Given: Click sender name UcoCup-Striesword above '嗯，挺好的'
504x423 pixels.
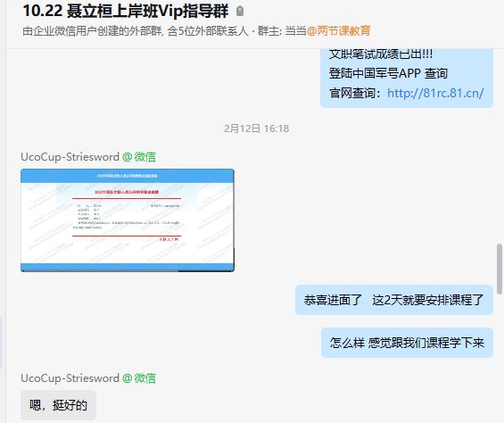Looking at the screenshot, I should [70, 378].
